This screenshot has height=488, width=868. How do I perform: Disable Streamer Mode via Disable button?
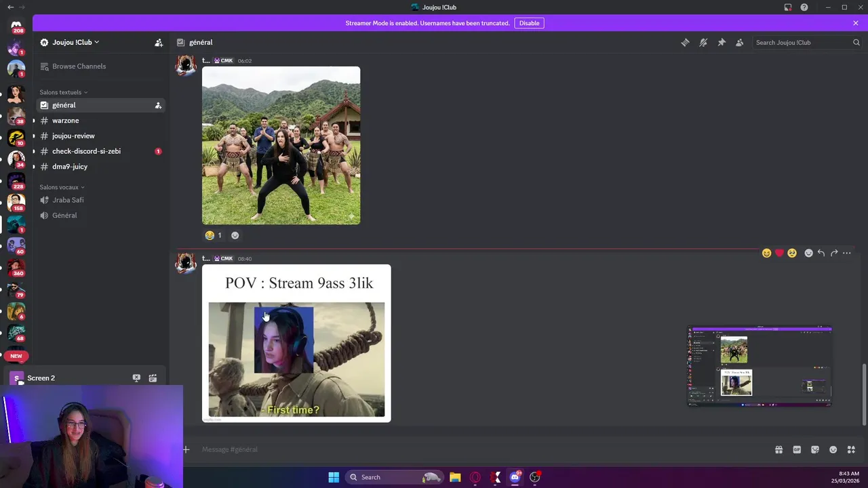529,23
